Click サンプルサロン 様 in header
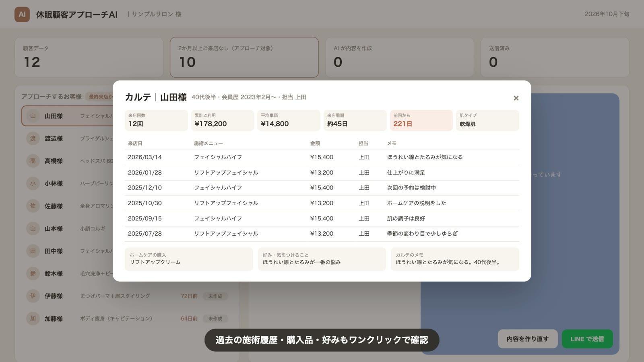Screen dimensions: 644x362 click(157, 14)
